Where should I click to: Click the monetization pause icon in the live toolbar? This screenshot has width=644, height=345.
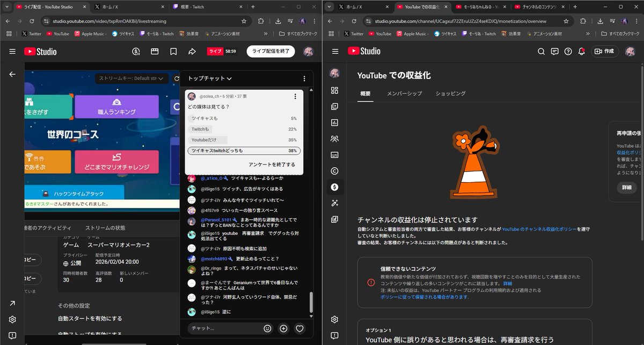point(136,51)
